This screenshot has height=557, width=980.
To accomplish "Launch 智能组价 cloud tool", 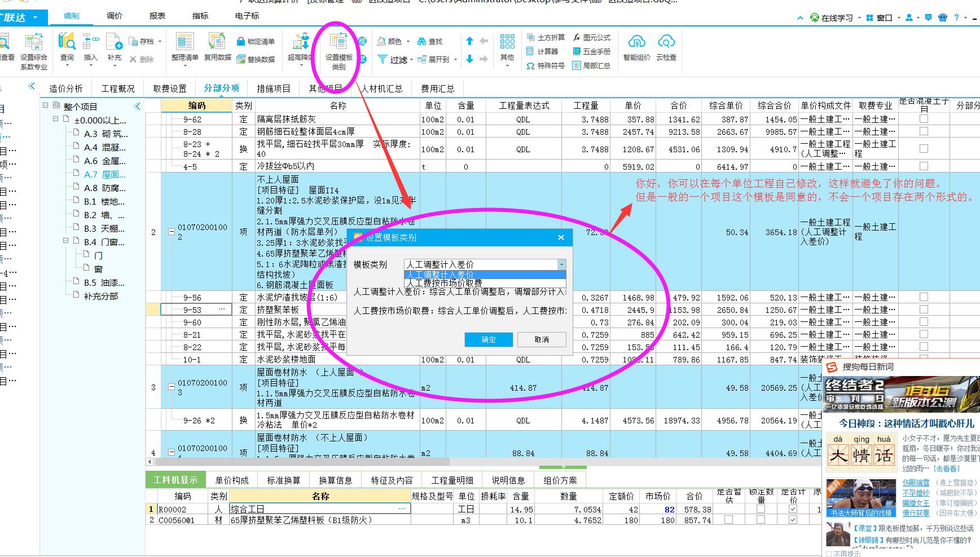I will [x=636, y=47].
